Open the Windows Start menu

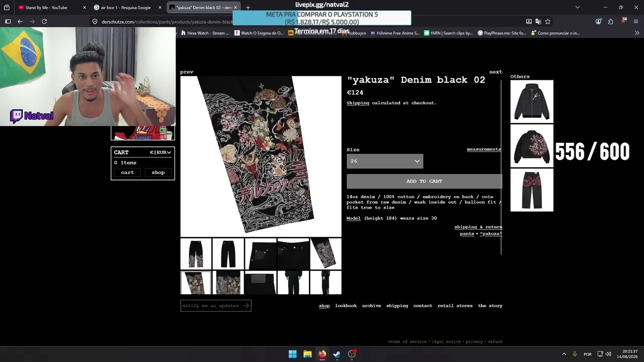tap(292, 354)
